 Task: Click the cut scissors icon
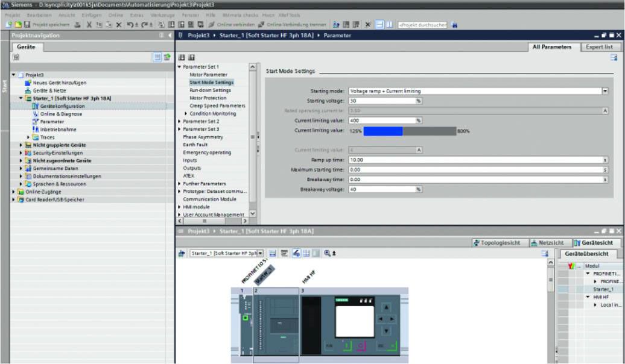coord(89,25)
